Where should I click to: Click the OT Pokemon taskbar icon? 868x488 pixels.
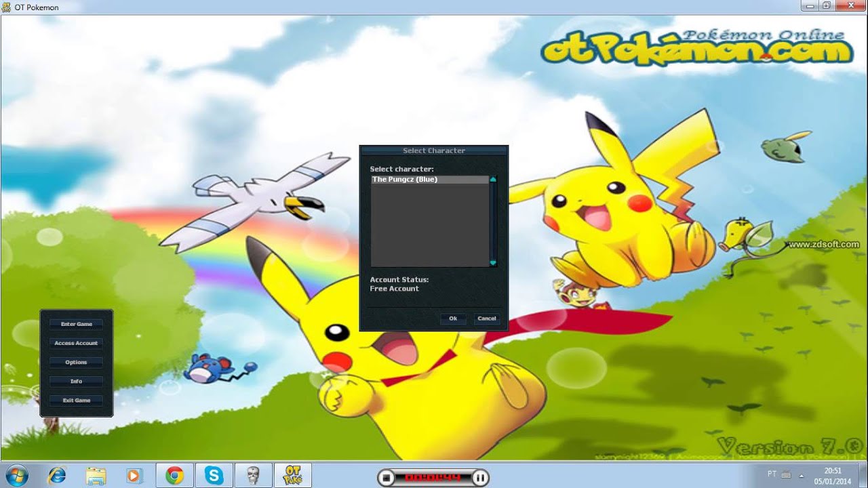pos(293,476)
